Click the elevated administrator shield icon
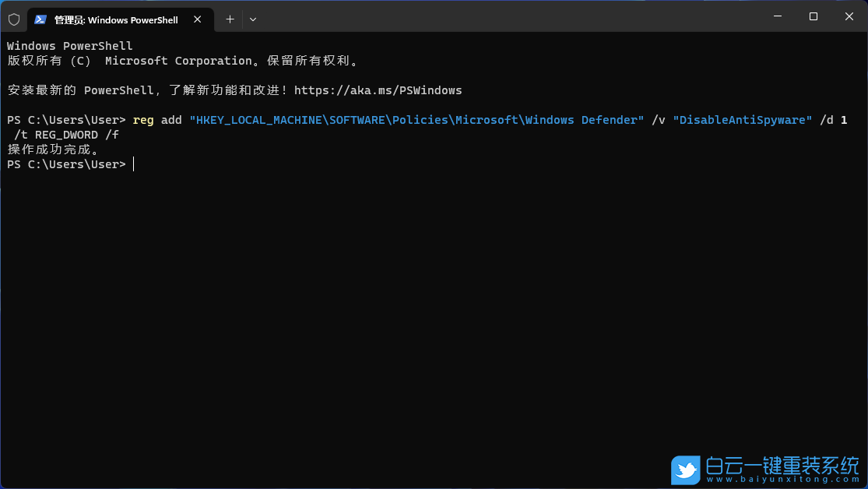The width and height of the screenshot is (868, 489). [x=13, y=19]
